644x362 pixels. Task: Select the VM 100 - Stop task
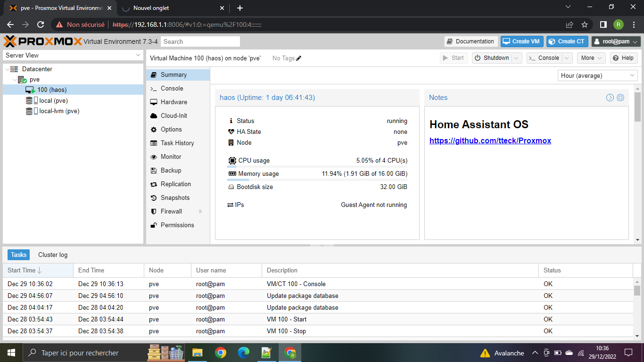(x=318, y=331)
